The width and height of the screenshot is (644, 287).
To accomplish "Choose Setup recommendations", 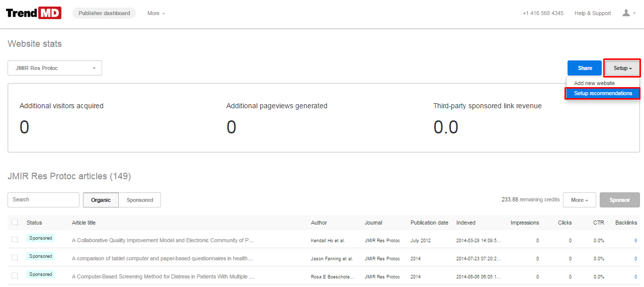I will point(603,93).
